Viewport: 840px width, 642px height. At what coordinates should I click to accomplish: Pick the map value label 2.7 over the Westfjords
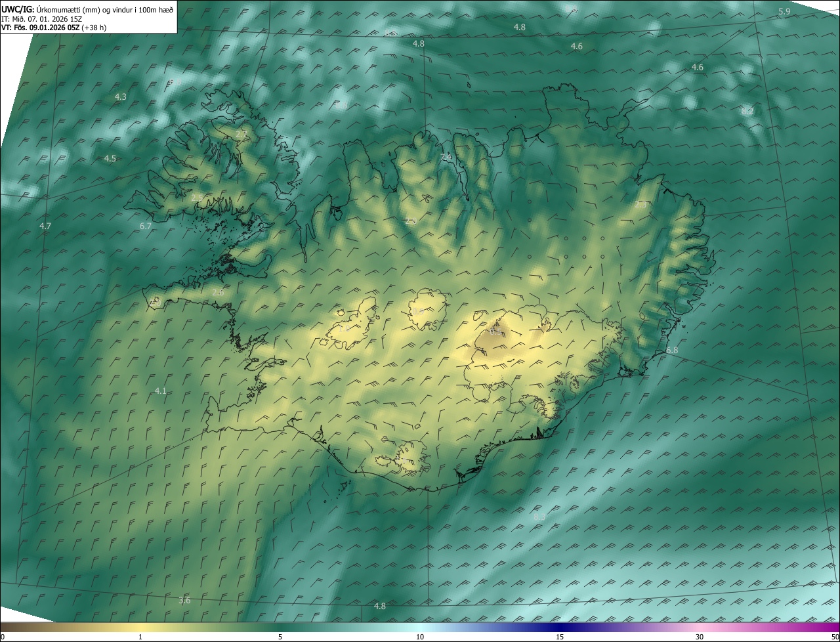click(241, 135)
